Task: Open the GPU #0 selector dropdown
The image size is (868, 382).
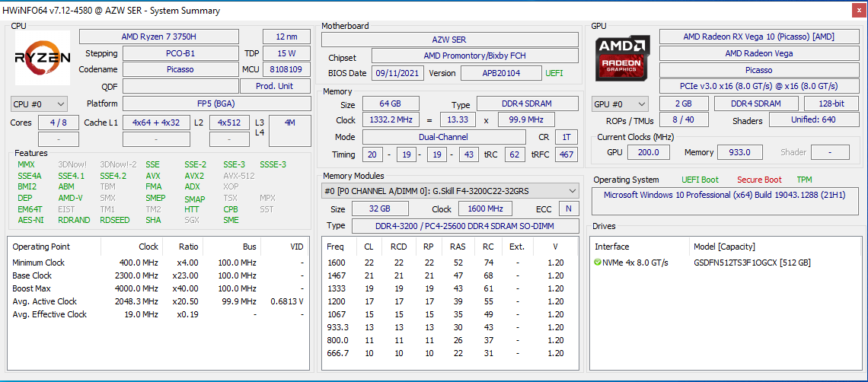Action: coord(621,103)
